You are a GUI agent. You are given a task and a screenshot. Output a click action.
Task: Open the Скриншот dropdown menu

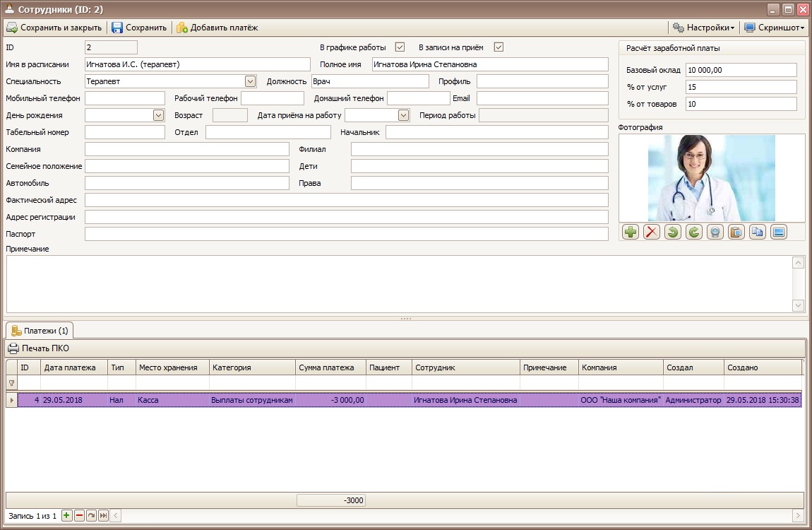[x=774, y=28]
